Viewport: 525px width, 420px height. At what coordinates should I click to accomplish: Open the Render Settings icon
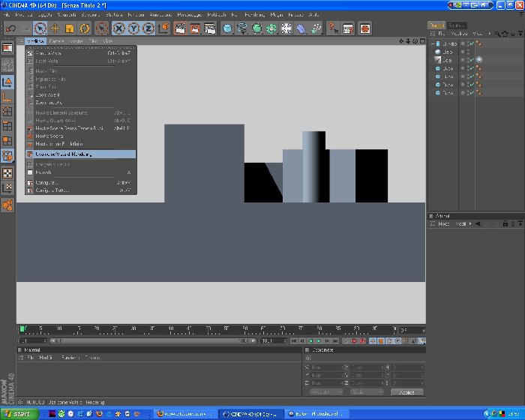click(x=210, y=28)
